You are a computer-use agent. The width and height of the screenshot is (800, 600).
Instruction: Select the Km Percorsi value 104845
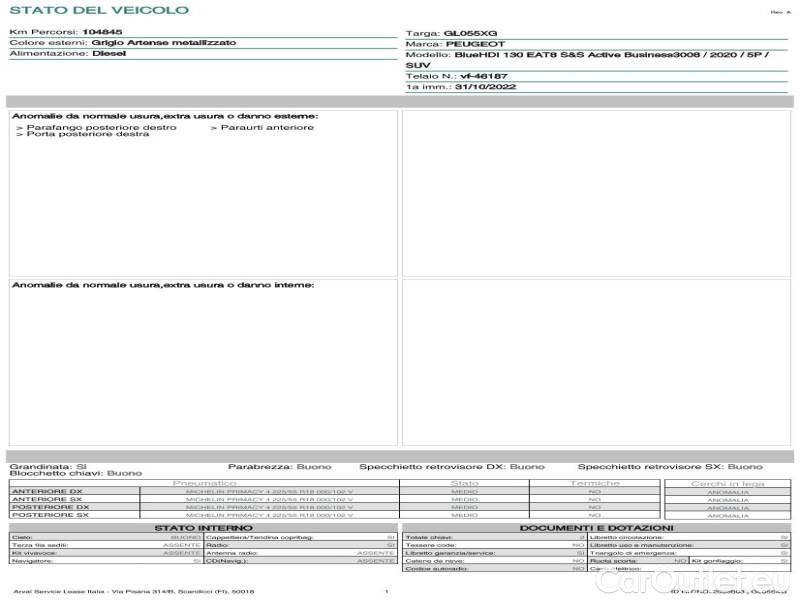point(102,33)
